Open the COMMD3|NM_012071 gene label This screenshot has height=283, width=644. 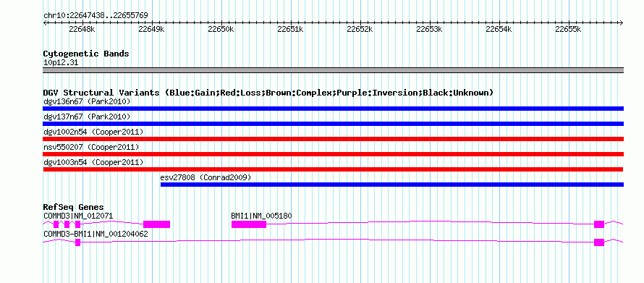[78, 216]
